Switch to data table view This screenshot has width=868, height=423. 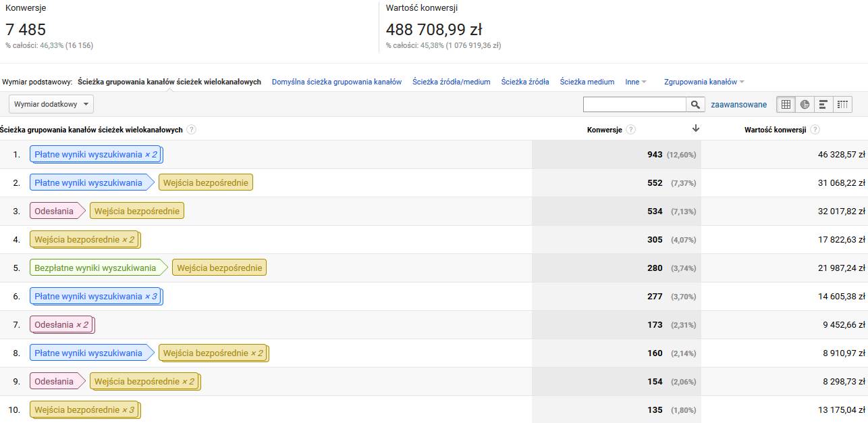tap(786, 104)
